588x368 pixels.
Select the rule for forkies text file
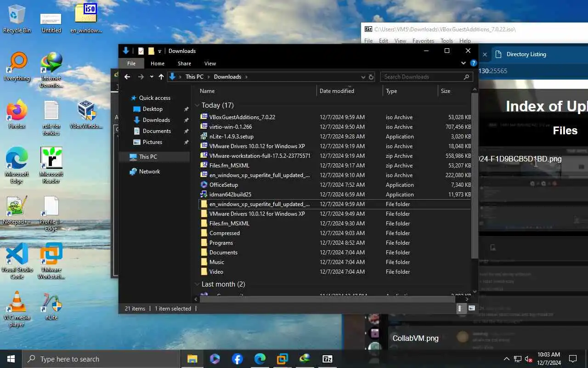pyautogui.click(x=51, y=118)
